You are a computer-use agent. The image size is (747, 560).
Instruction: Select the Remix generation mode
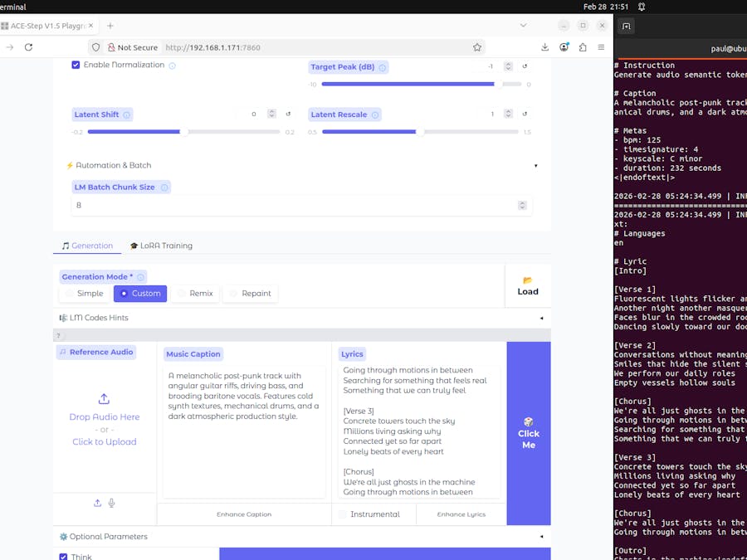[195, 294]
